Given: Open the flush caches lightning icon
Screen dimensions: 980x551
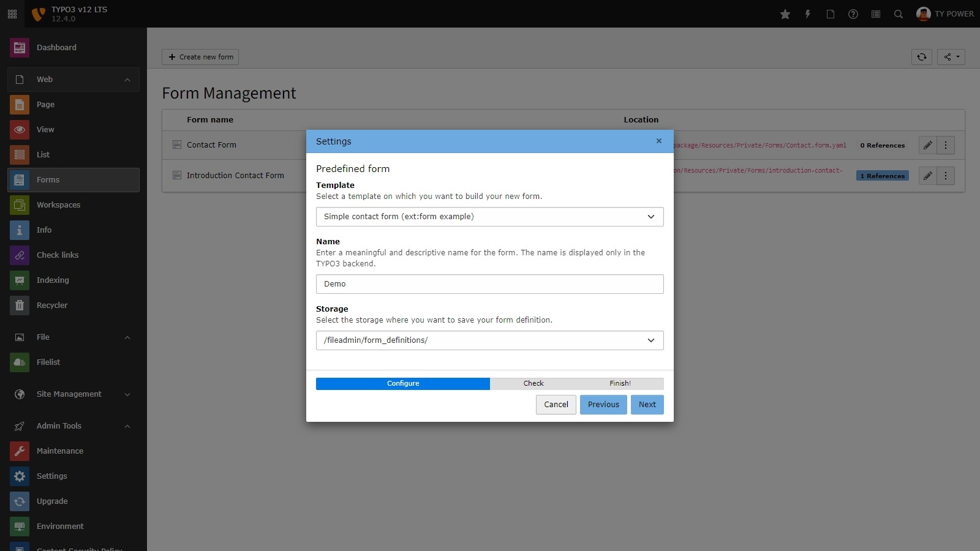Looking at the screenshot, I should pyautogui.click(x=808, y=14).
